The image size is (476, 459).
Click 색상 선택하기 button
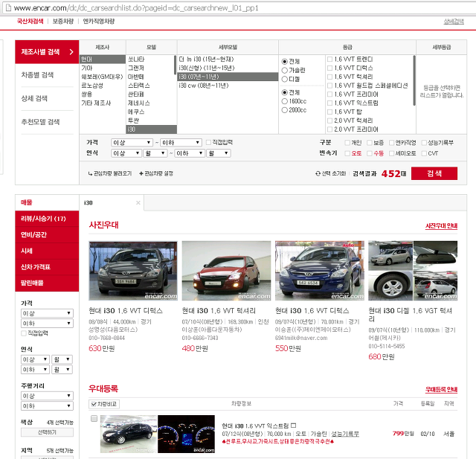point(47,432)
